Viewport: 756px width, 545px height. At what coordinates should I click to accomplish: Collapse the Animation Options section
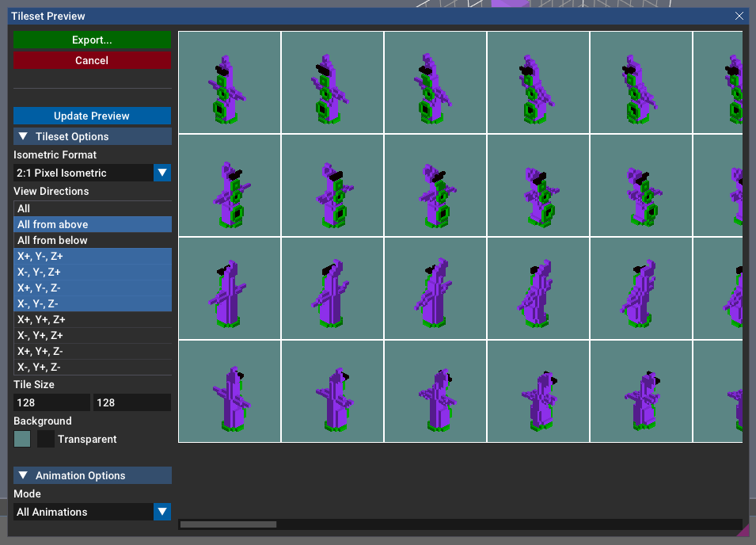point(92,475)
